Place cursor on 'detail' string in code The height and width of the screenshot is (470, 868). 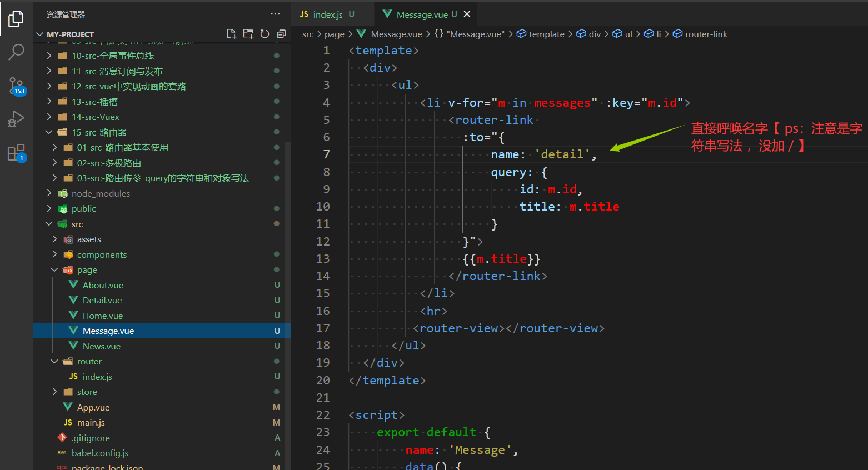562,154
